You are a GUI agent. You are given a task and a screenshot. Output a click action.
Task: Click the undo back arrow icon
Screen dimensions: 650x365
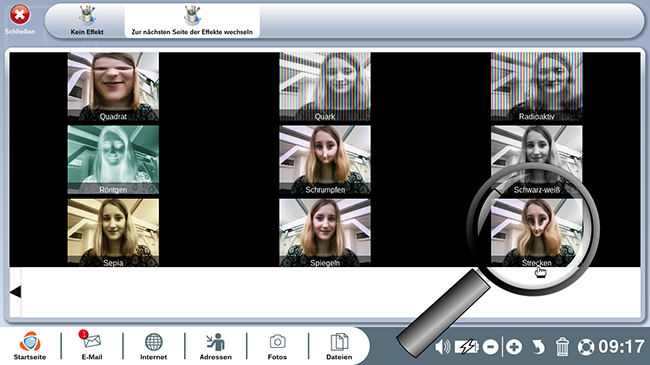538,347
